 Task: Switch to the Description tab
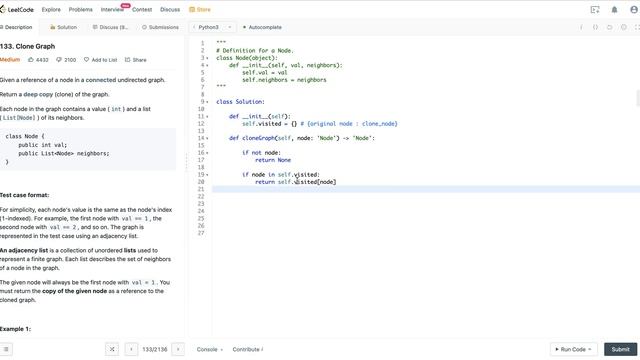[17, 27]
